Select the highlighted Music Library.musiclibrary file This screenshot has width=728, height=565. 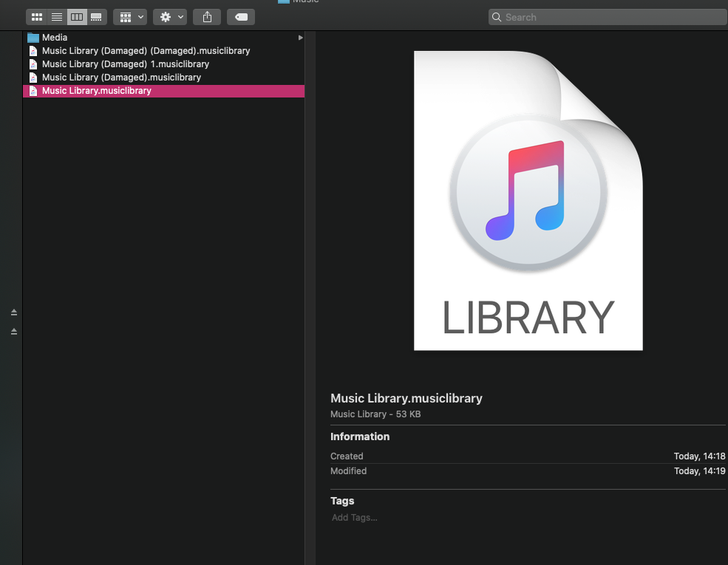pos(96,91)
